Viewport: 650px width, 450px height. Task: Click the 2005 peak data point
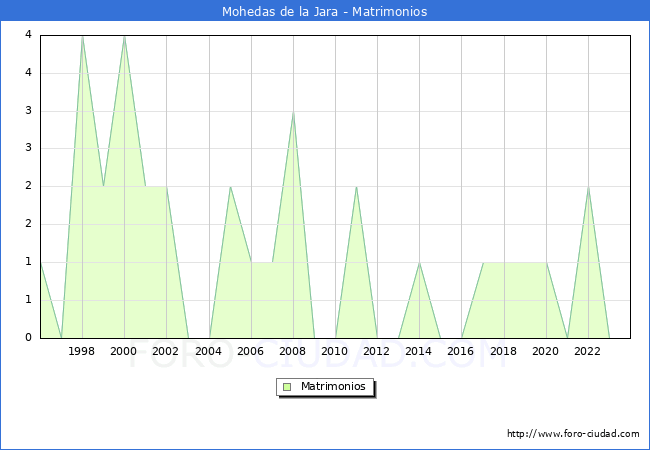tap(230, 187)
